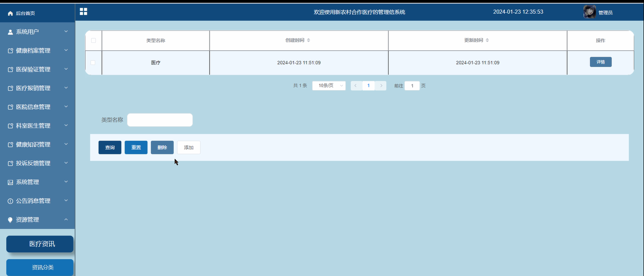Click the bulb icon beside 资源管理
This screenshot has height=276, width=644.
(10, 220)
